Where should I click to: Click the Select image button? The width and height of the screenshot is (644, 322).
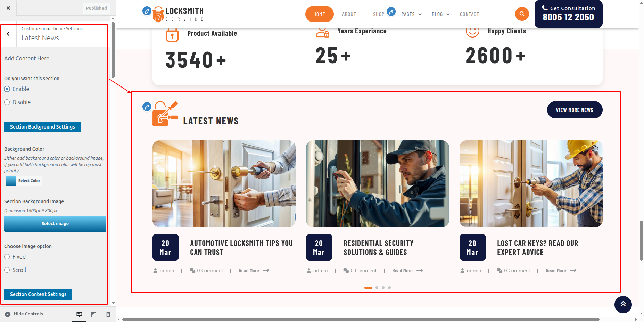(55, 224)
